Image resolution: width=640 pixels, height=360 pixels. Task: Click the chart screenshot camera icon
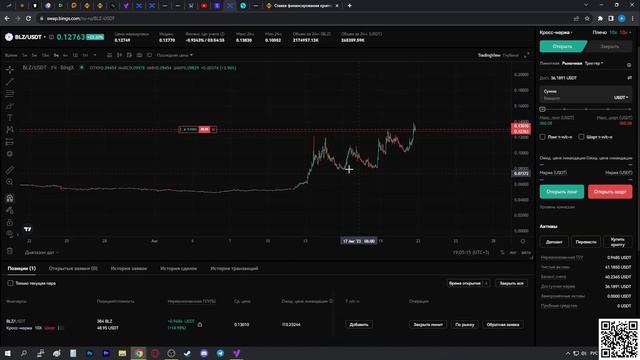click(x=139, y=55)
